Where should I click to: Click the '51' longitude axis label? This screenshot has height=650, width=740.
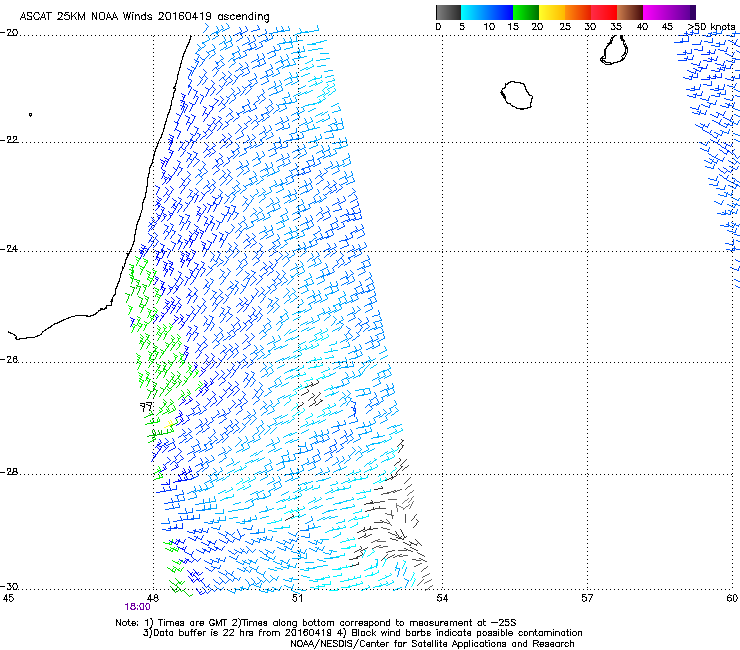(x=297, y=598)
